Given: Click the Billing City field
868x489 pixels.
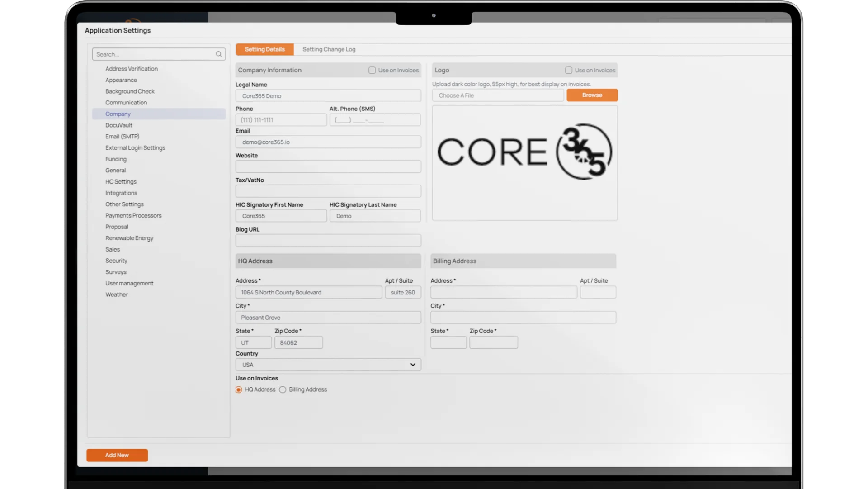Looking at the screenshot, I should pos(524,318).
